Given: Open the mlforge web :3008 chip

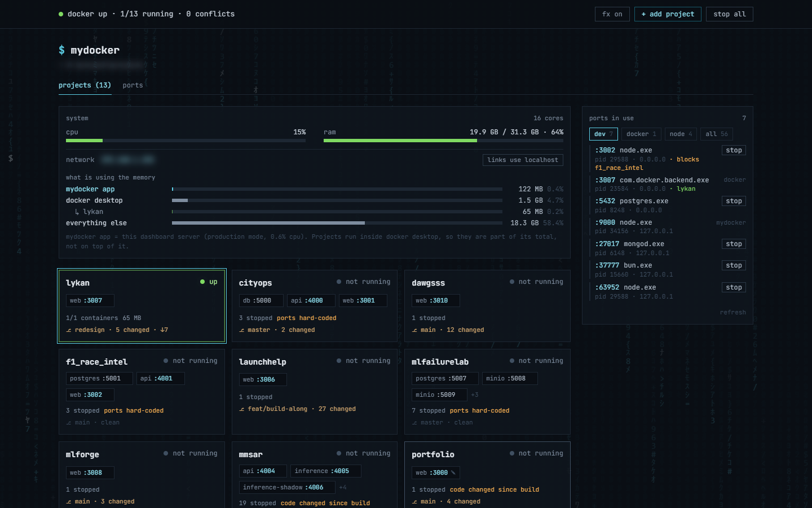Looking at the screenshot, I should click(90, 473).
